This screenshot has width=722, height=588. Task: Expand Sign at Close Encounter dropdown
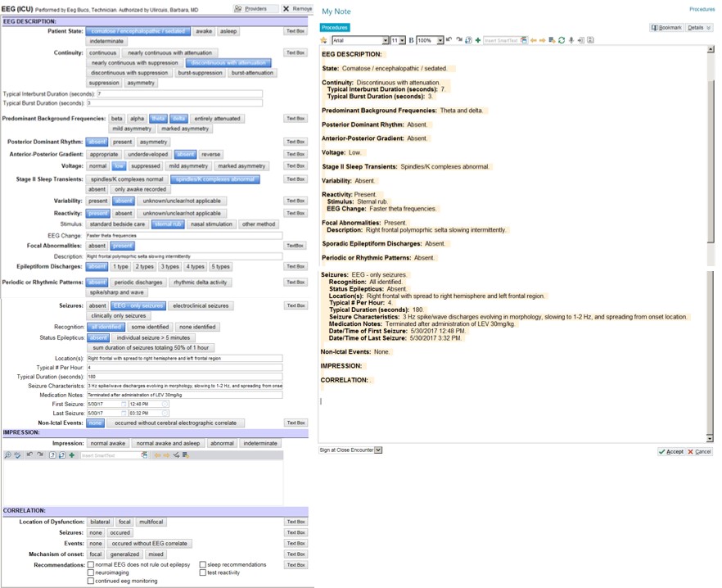[378, 450]
